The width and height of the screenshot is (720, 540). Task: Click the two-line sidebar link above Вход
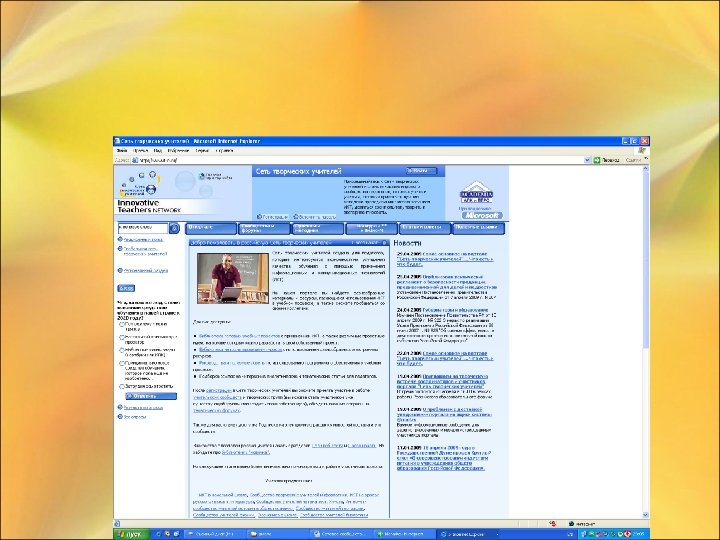(x=145, y=251)
